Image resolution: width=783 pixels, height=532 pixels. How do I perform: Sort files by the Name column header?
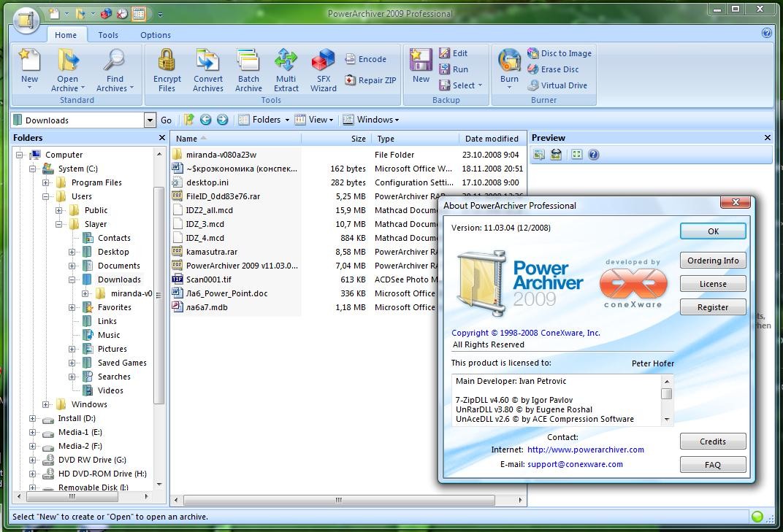coord(236,139)
